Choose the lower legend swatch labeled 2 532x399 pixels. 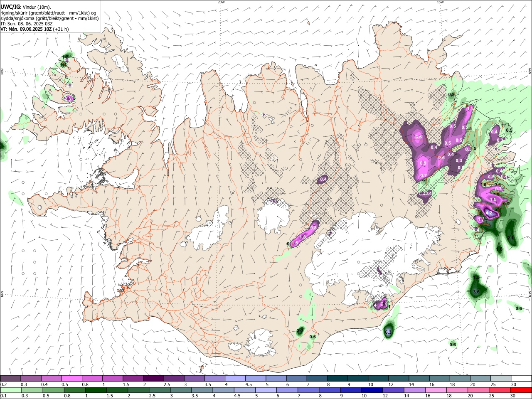(x=138, y=390)
